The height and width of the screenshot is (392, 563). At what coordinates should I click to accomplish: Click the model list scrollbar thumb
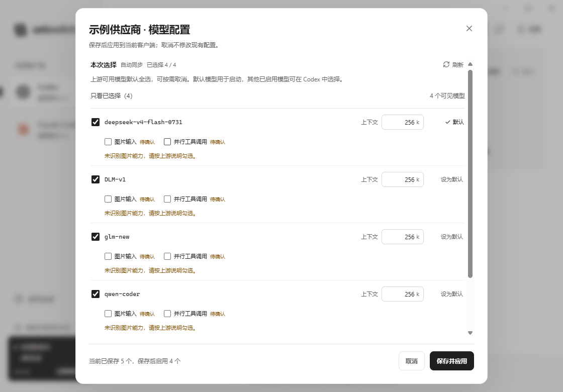[471, 174]
